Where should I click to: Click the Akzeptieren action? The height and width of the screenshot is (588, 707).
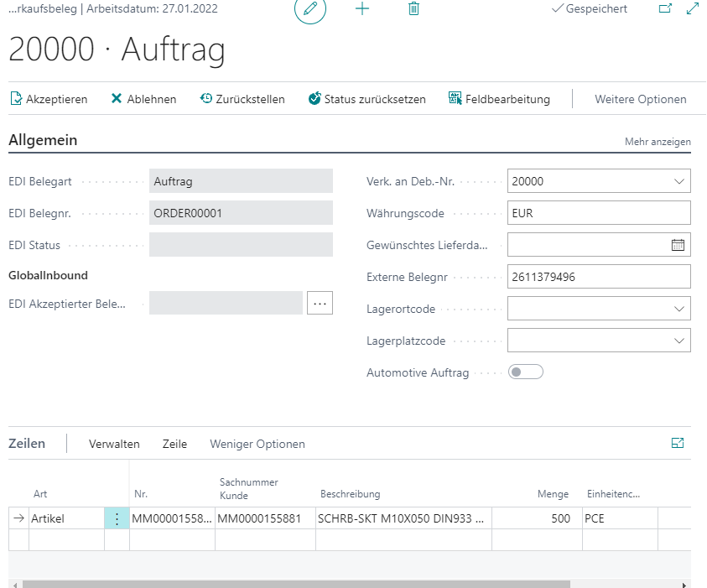click(x=49, y=99)
